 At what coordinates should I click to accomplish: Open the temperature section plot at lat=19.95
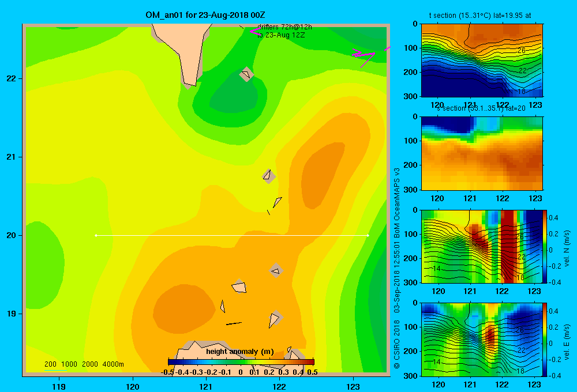[482, 61]
